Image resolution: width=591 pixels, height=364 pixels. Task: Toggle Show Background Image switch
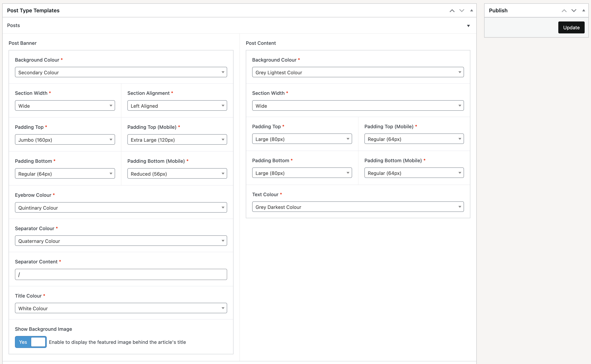(x=31, y=342)
